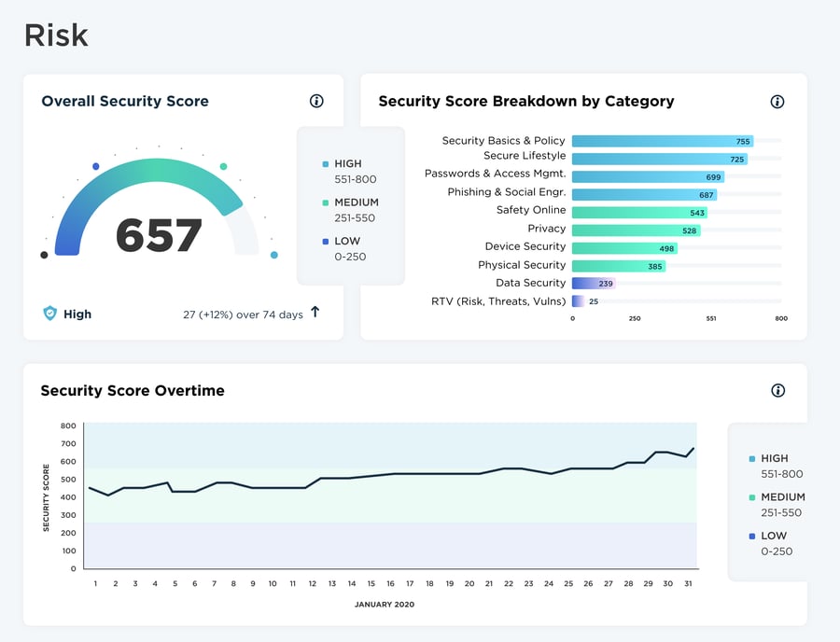Click the 800 y-axis label on Overtime chart

68,426
